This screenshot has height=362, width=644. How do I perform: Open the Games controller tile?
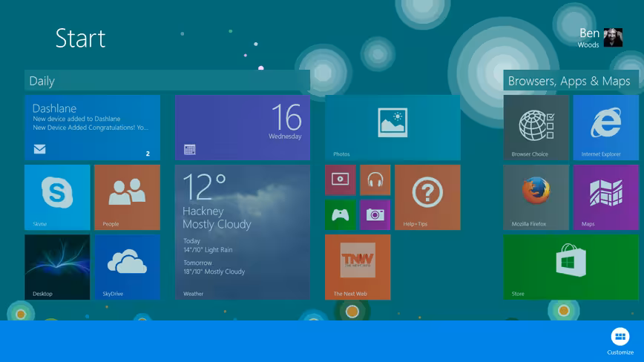pyautogui.click(x=341, y=214)
